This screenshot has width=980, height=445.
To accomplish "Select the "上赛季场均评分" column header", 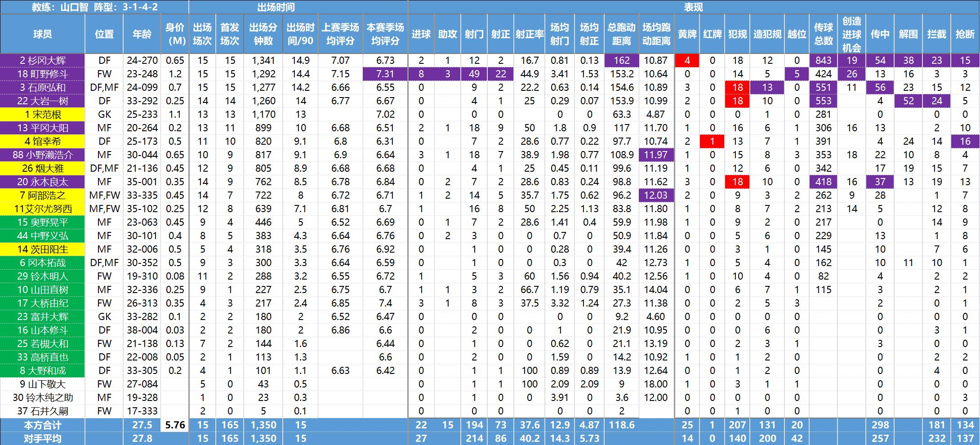I will pos(340,34).
